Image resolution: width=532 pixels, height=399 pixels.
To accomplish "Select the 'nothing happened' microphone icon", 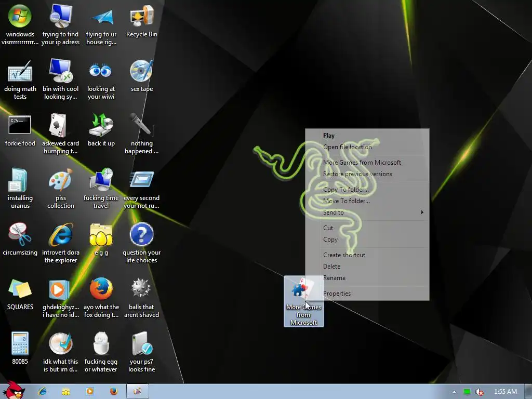I will [141, 134].
